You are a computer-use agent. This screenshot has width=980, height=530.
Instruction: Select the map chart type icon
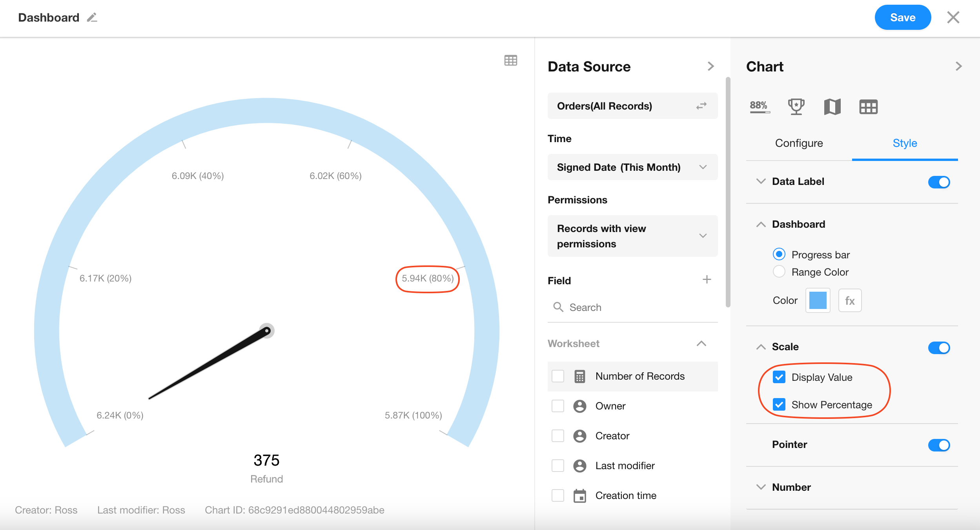[832, 106]
